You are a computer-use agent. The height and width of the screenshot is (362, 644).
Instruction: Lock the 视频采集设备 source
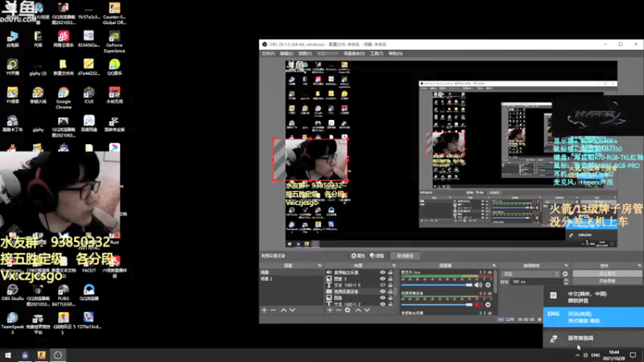tap(390, 291)
